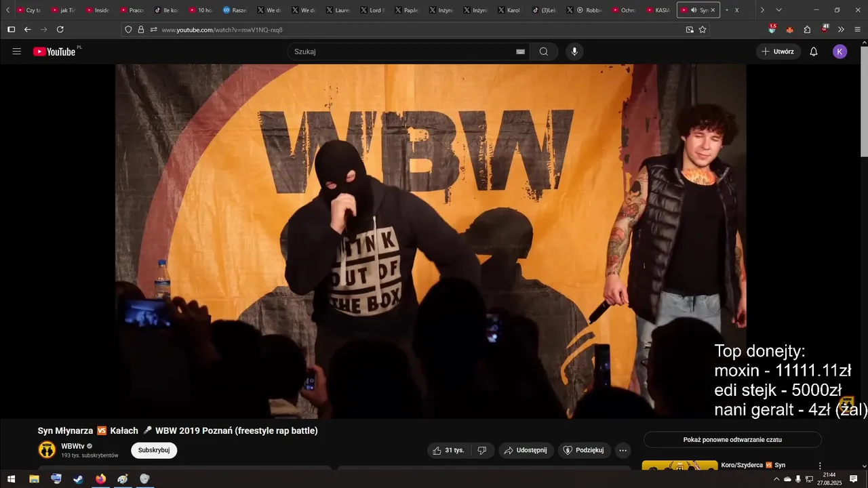Switch to the "Karol" X tab
The image size is (868, 488).
[x=509, y=10]
